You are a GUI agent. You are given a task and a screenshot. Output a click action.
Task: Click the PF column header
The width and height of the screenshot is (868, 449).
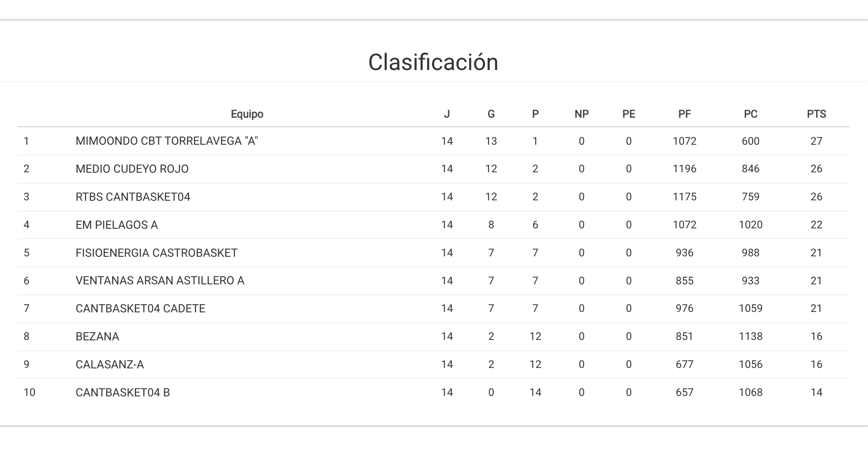684,114
